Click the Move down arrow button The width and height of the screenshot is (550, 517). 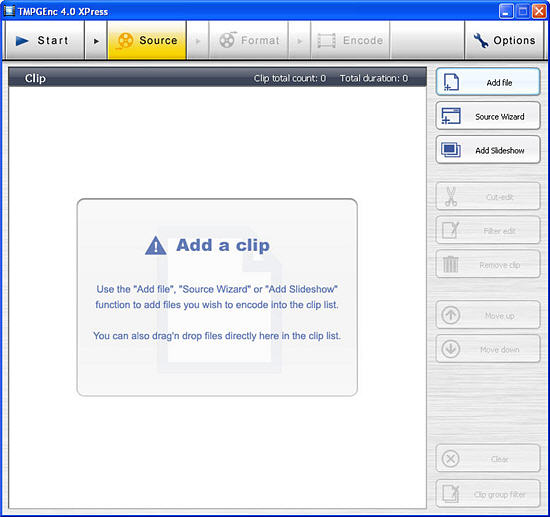point(488,349)
